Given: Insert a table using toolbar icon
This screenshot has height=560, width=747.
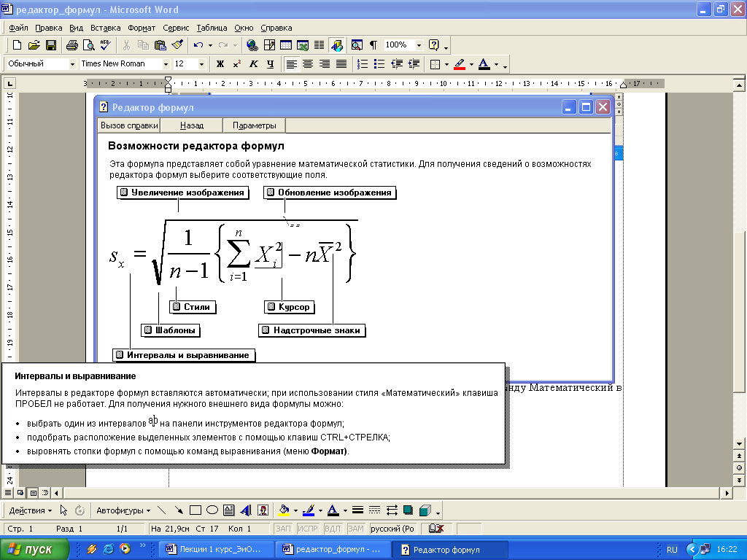Looking at the screenshot, I should tap(286, 45).
